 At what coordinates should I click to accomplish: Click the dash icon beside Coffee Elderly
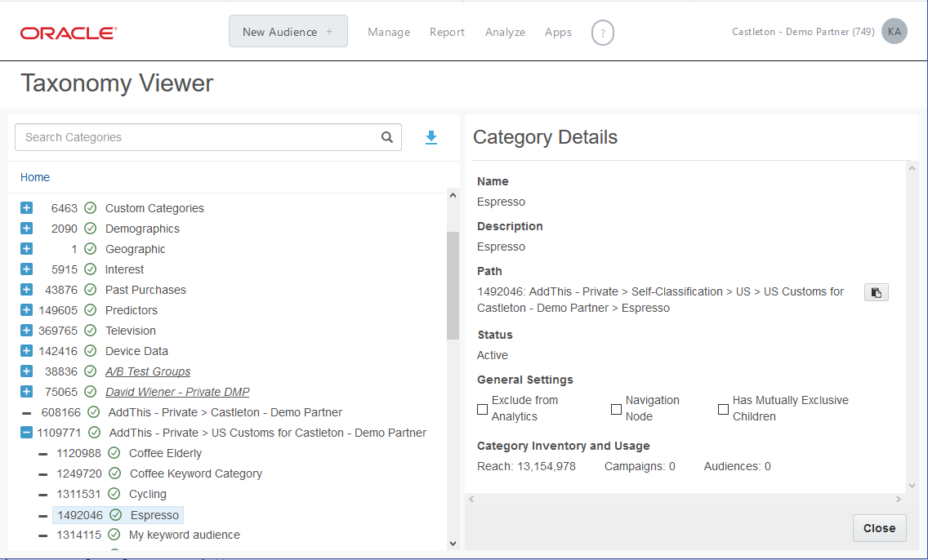(x=42, y=454)
